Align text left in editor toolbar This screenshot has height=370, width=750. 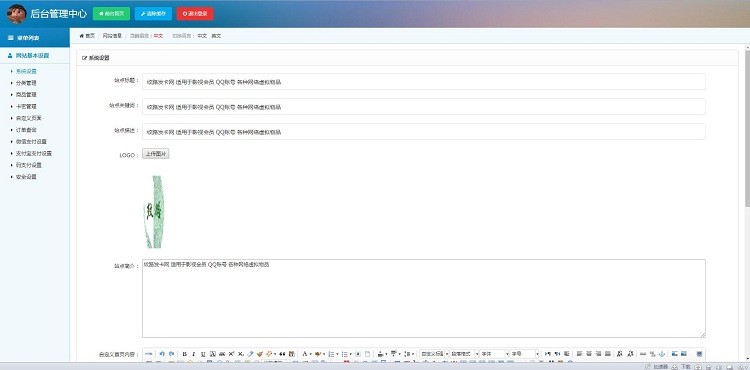tap(579, 354)
